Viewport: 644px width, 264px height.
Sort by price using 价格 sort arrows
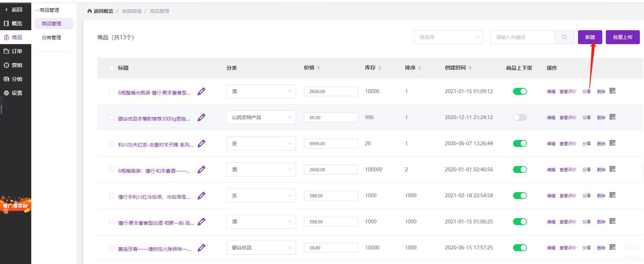pos(319,68)
